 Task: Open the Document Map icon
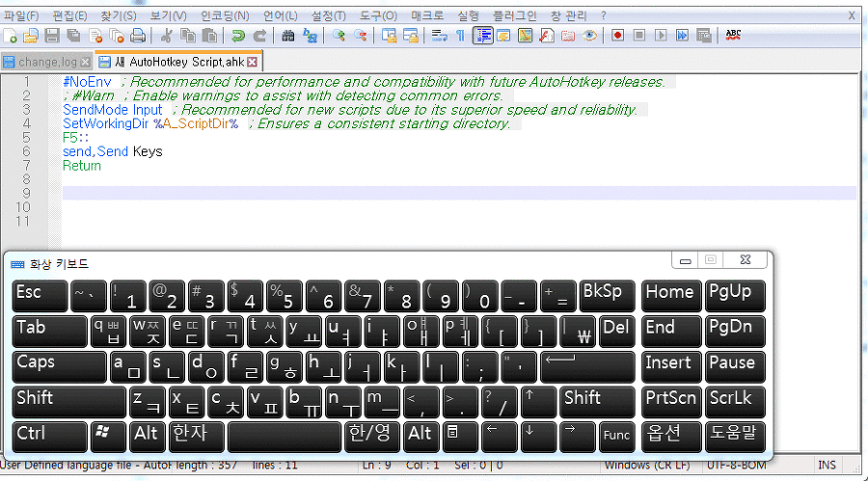pyautogui.click(x=526, y=36)
